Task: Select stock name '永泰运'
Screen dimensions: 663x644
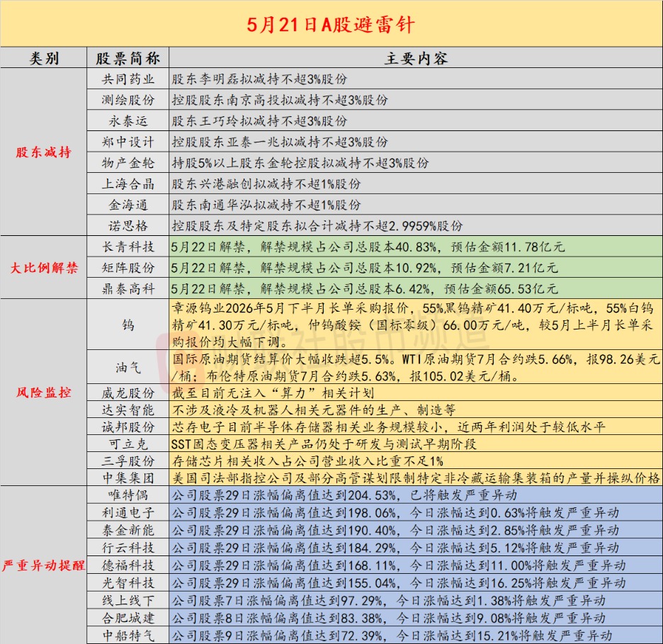Action: pyautogui.click(x=127, y=121)
